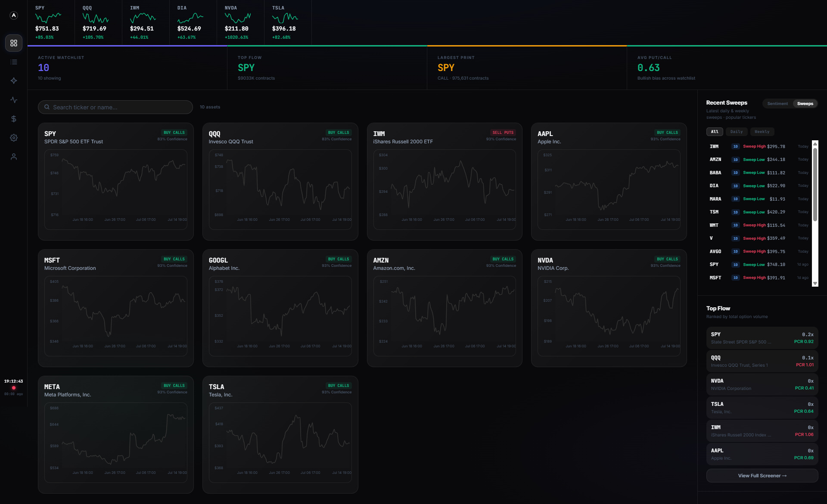Select the IWM Sweep High $295.78 row
Screen dimensions: 827x504
point(759,146)
